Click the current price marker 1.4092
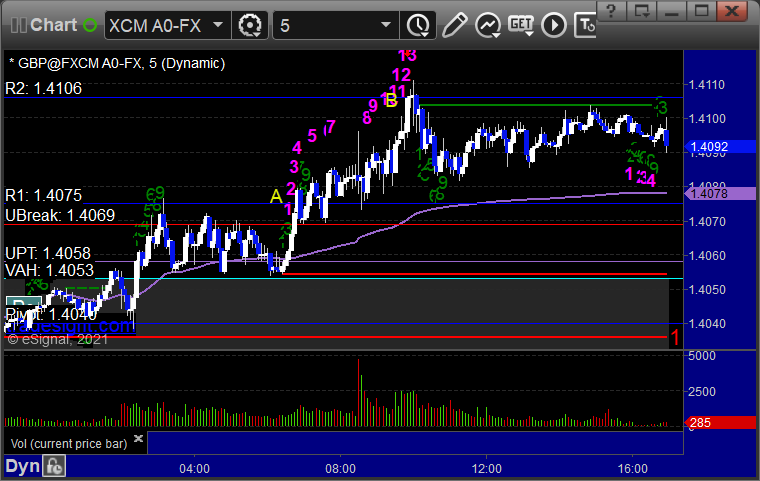Image resolution: width=760 pixels, height=481 pixels. pyautogui.click(x=720, y=147)
